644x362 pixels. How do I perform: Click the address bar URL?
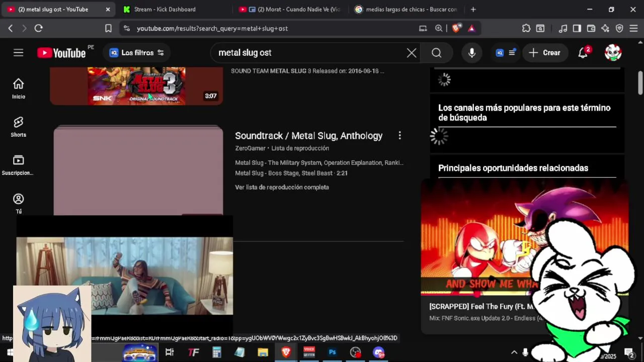(x=212, y=29)
